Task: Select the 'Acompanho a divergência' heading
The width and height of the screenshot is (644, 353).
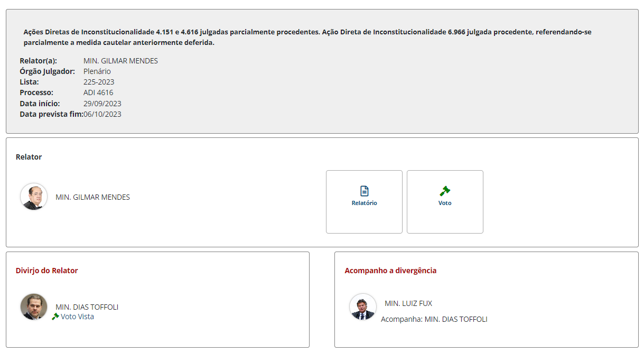Action: [x=390, y=271]
